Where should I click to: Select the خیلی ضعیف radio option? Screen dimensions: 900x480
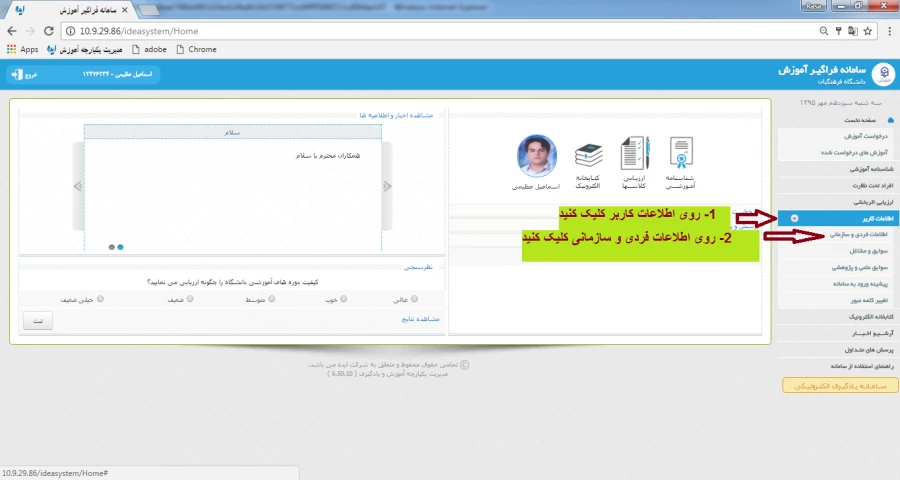[100, 299]
